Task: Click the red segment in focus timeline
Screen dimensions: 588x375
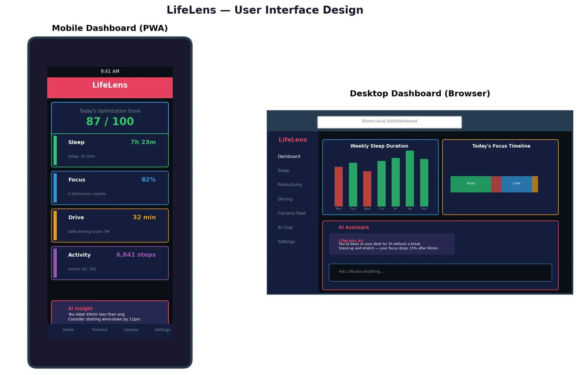Action: click(x=496, y=184)
